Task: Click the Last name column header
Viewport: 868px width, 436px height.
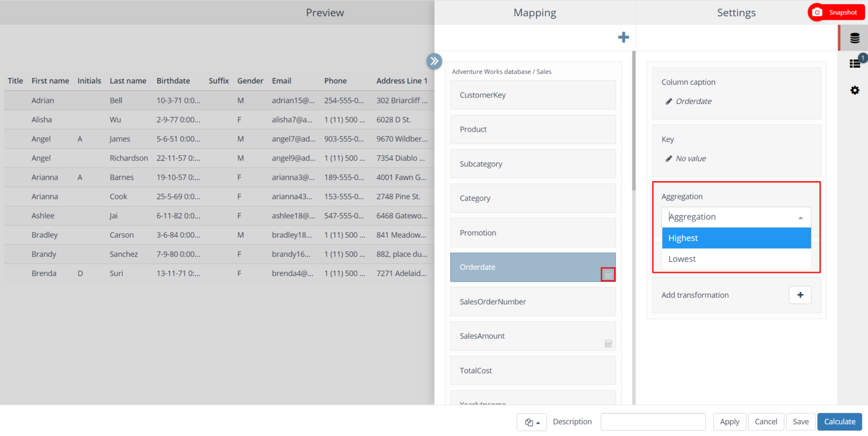Action: [128, 81]
